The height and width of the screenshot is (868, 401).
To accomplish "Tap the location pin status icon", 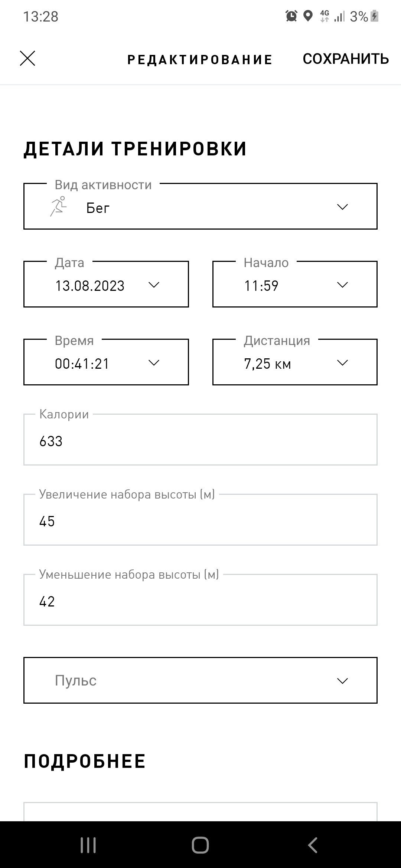I will [x=308, y=16].
